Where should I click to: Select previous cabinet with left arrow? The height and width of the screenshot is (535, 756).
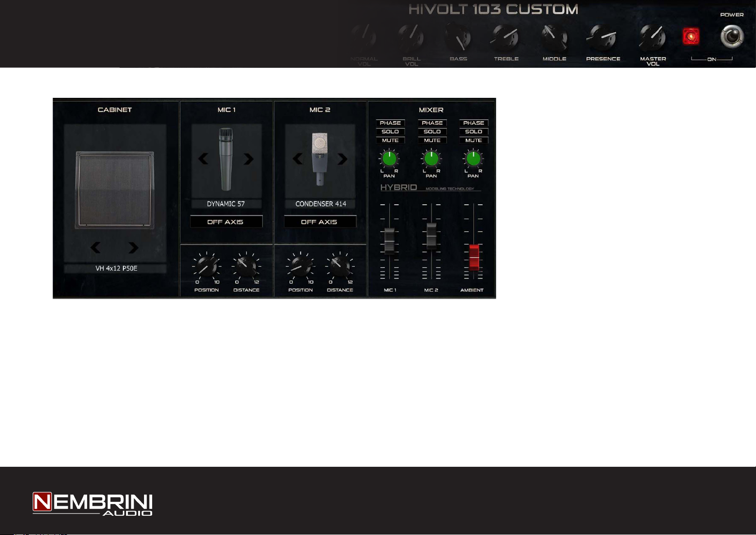point(95,247)
